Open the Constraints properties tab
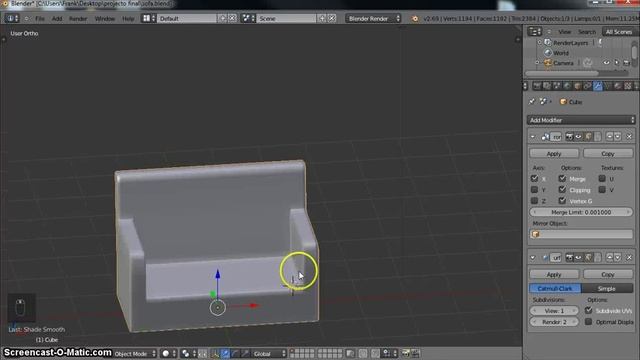The height and width of the screenshot is (360, 640). tap(587, 86)
